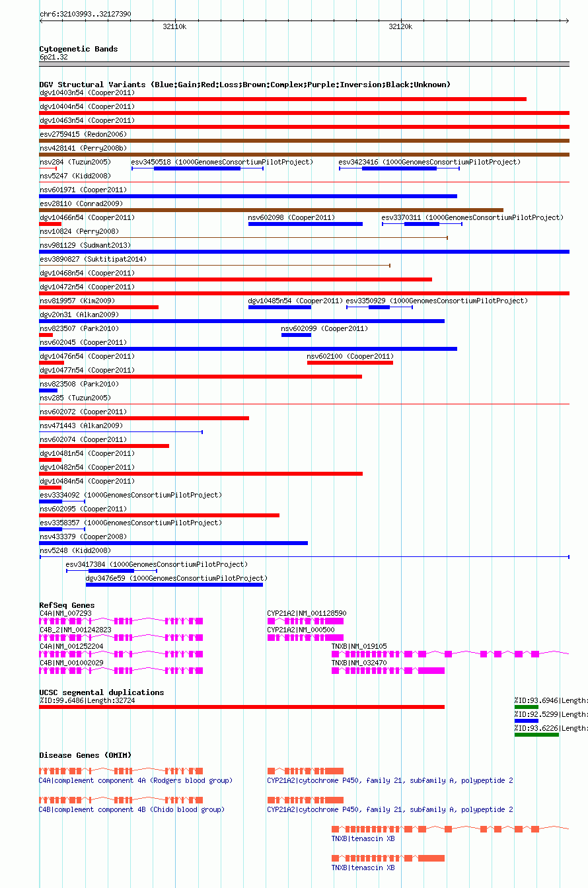The height and width of the screenshot is (888, 588).
Task: Select the Cytogenetic Bands track heading
Action: pyautogui.click(x=79, y=49)
